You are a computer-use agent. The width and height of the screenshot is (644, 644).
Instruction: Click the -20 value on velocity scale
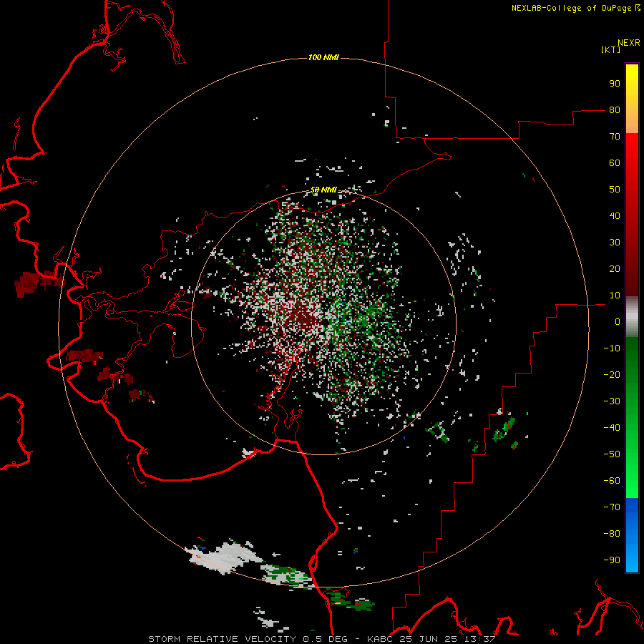(x=612, y=374)
